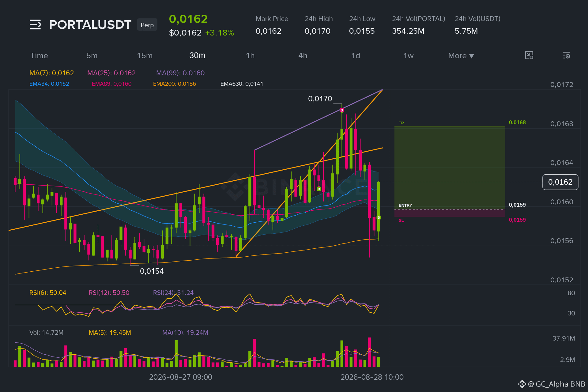588x392 pixels.
Task: Open the chart fullscreen/expand icon
Action: [x=529, y=55]
